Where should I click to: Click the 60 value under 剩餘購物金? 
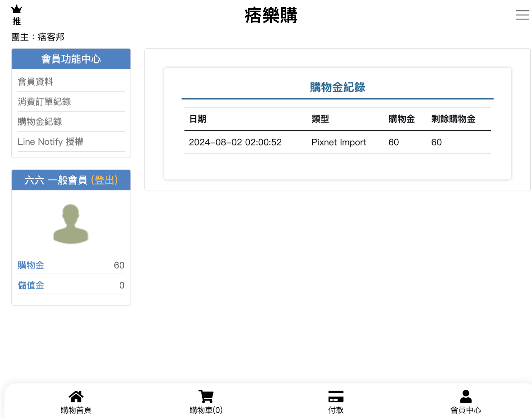click(437, 142)
